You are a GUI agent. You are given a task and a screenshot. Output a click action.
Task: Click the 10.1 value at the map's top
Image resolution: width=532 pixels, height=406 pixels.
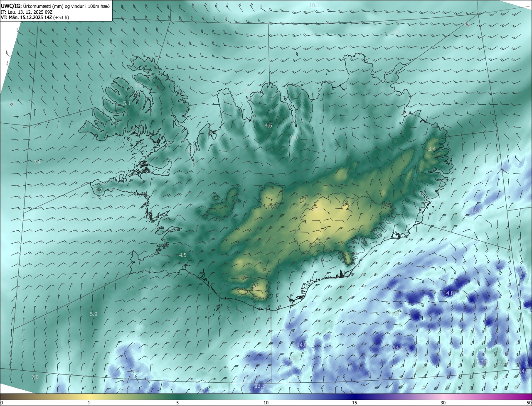click(x=314, y=5)
